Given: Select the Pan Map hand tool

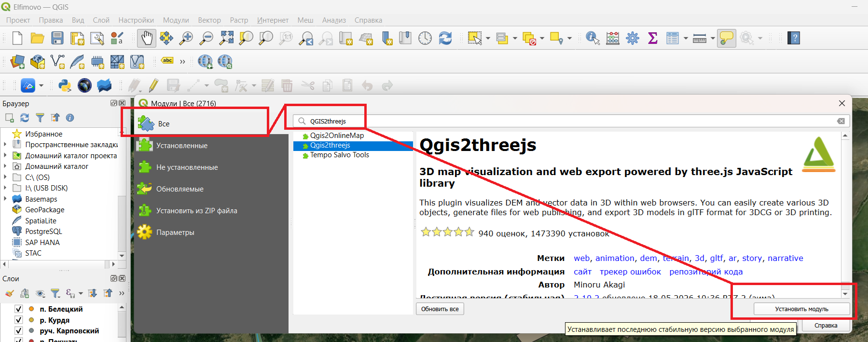Looking at the screenshot, I should [x=147, y=38].
